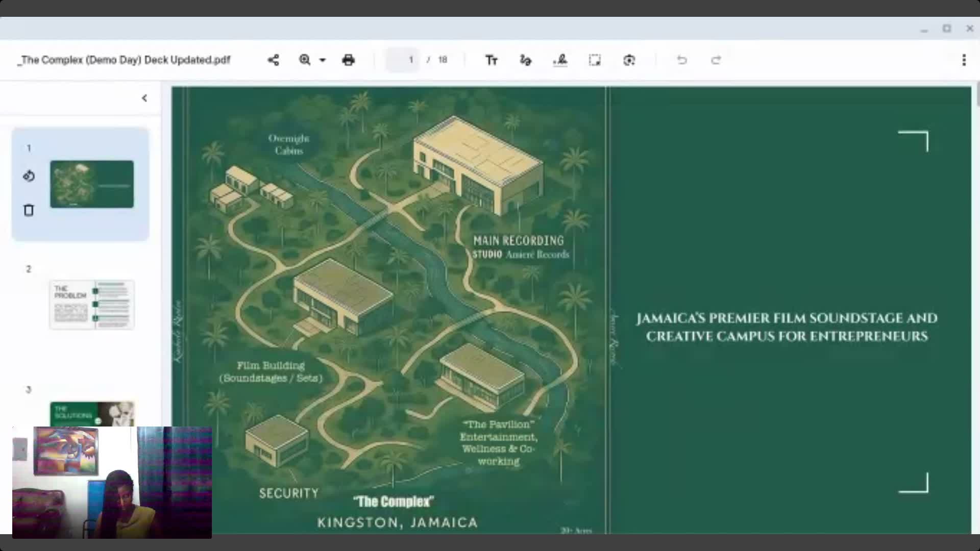Select page 1 thumbnail
The image size is (980, 551).
click(92, 184)
